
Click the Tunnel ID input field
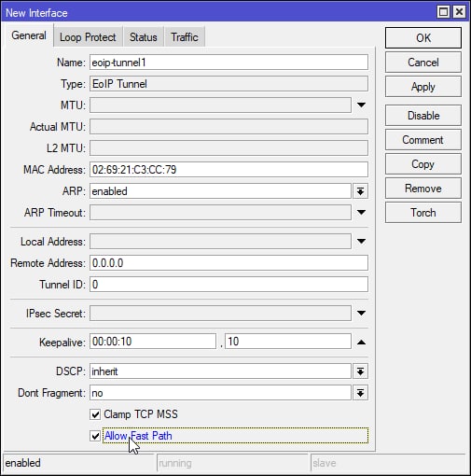point(229,285)
